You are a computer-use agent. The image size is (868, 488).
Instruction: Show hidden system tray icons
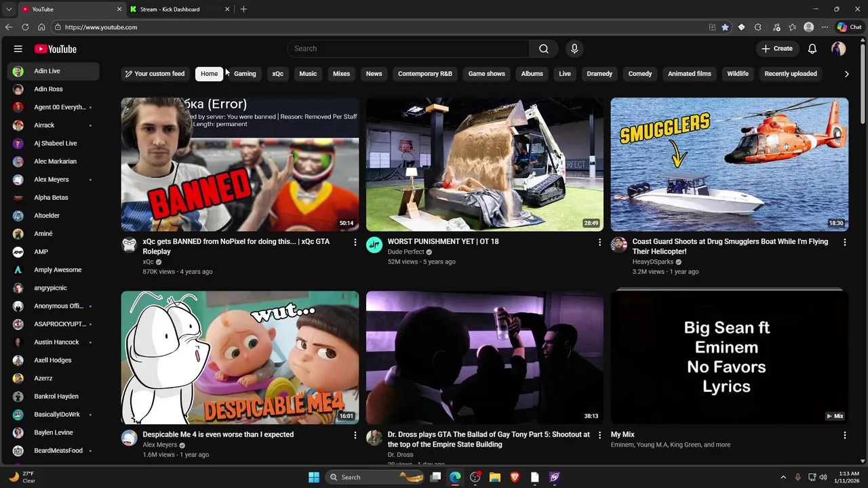pos(783,477)
